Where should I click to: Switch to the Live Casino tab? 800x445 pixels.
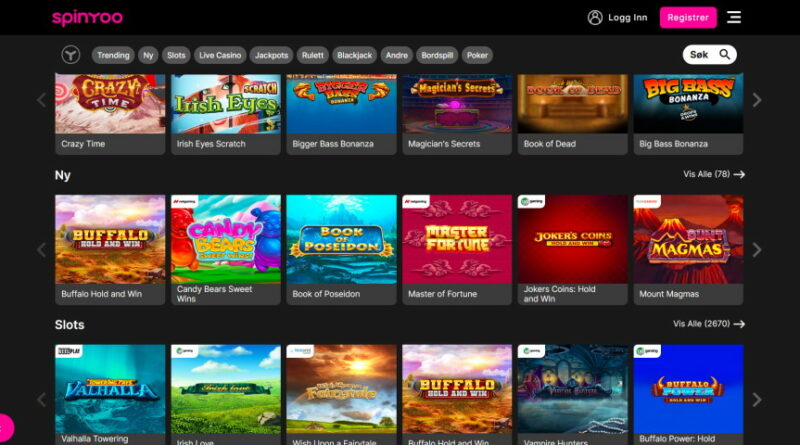(219, 55)
